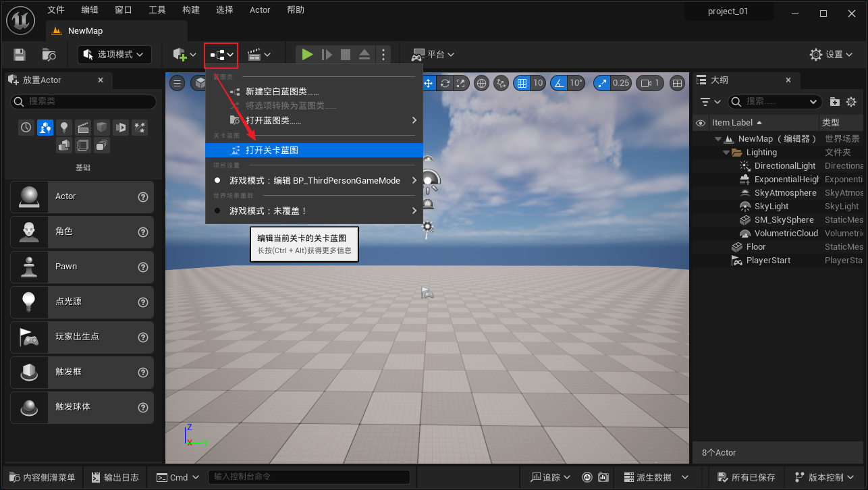The width and height of the screenshot is (868, 490).
Task: Toggle scale snapping icon
Action: tap(602, 83)
